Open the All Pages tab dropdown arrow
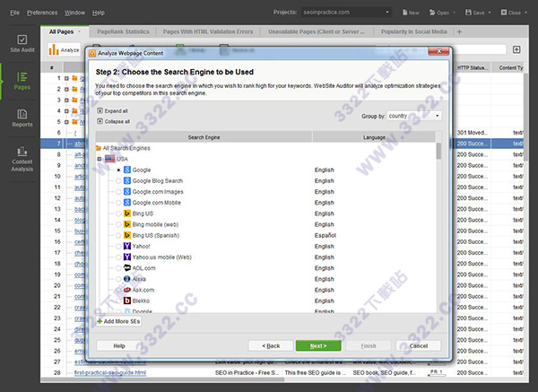 click(79, 31)
